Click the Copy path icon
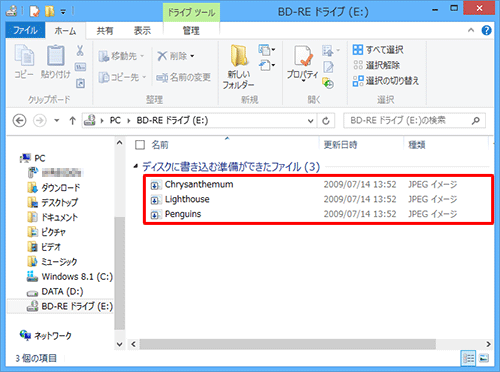The width and height of the screenshot is (500, 372). coord(80,67)
